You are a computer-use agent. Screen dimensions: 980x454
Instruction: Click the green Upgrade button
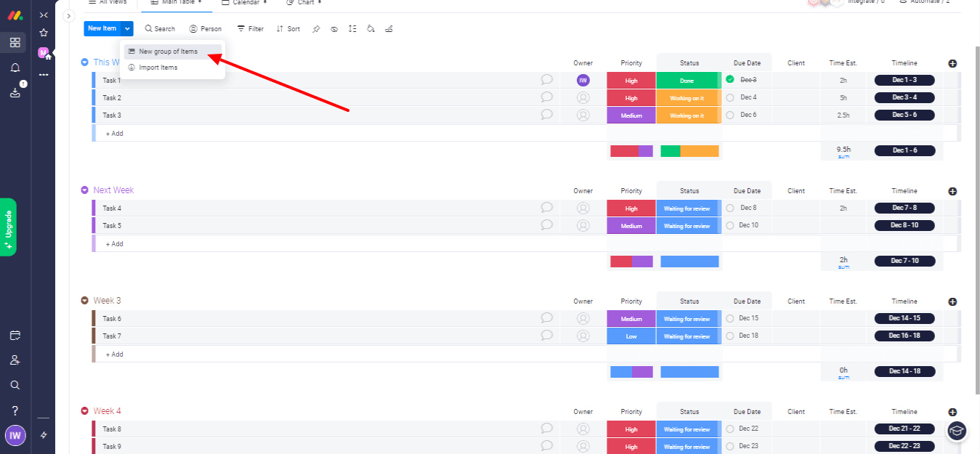[x=8, y=227]
